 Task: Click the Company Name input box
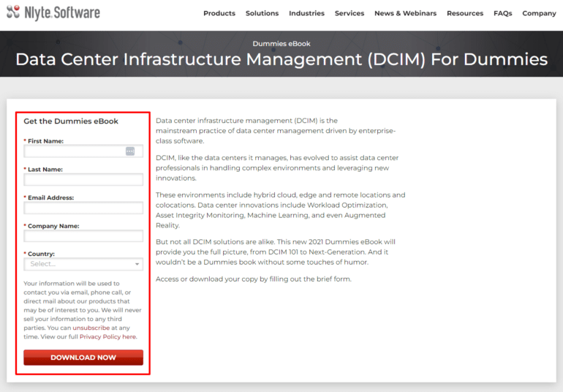tap(83, 236)
